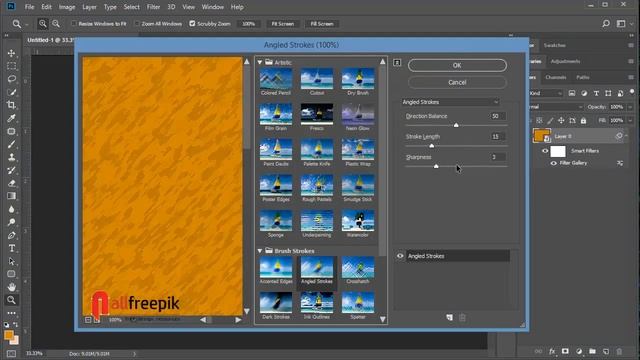Select the Gradient tool

(11, 196)
